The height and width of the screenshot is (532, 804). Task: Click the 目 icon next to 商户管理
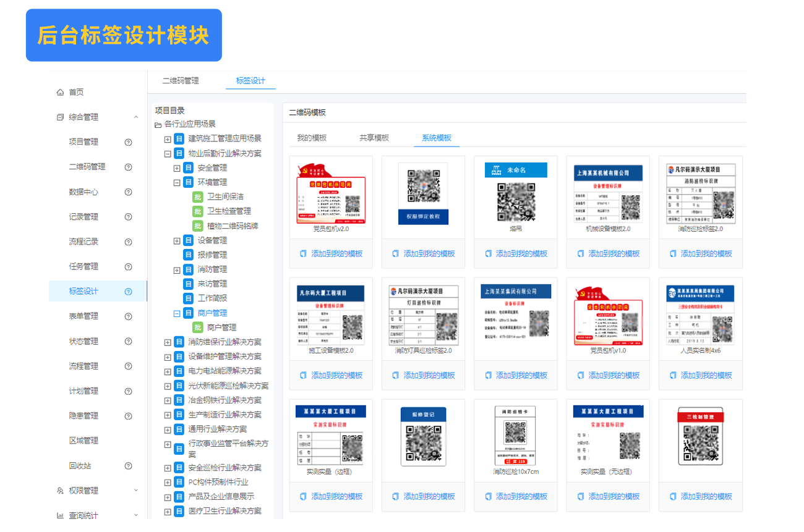coord(188,313)
